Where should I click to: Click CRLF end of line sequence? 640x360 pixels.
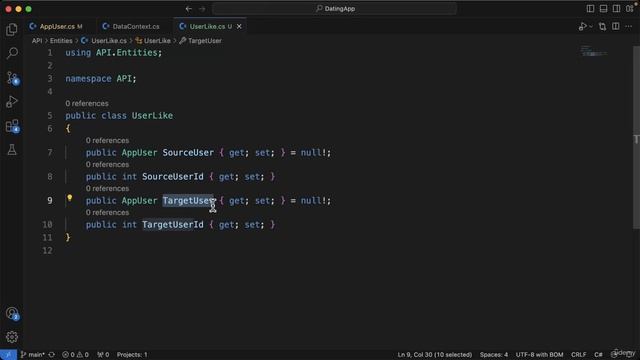coord(578,355)
